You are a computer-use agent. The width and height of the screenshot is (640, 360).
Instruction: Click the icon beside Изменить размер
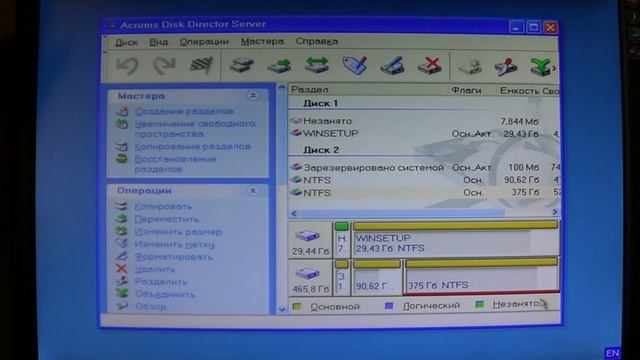(122, 231)
